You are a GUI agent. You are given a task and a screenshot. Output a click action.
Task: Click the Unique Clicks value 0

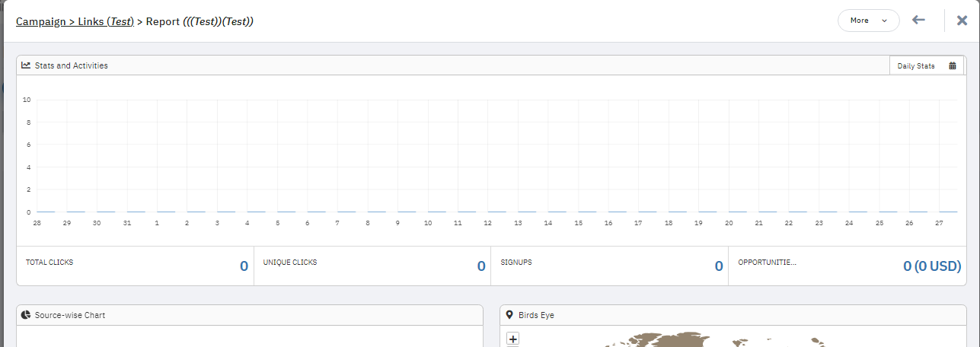click(x=481, y=266)
